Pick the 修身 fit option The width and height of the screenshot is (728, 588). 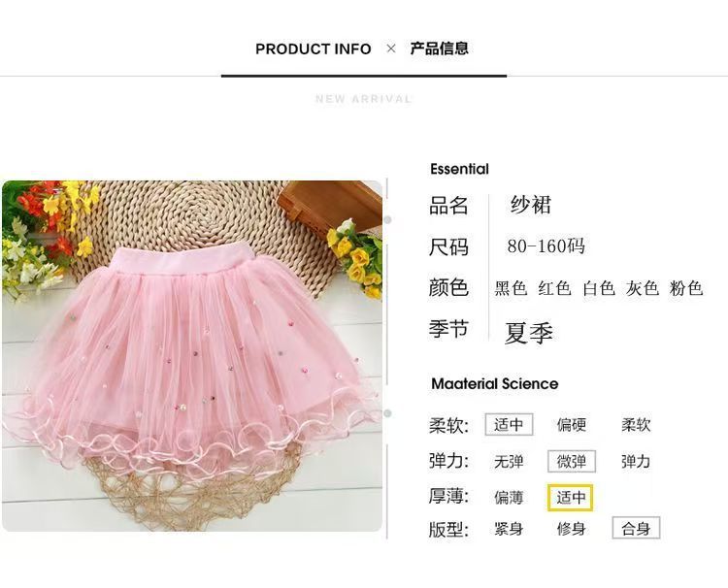(572, 529)
